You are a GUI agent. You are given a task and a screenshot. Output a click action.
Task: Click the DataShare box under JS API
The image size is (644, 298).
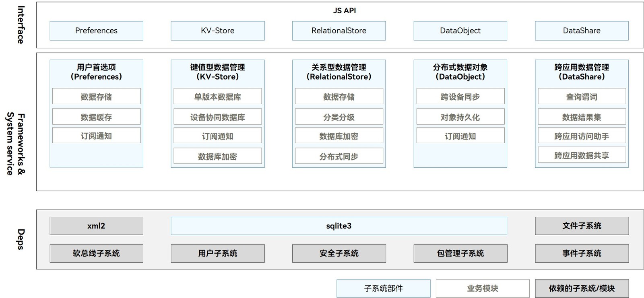tap(582, 31)
